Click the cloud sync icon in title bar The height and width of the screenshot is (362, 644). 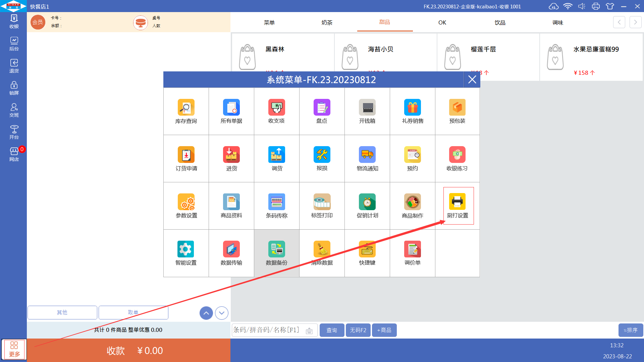553,6
